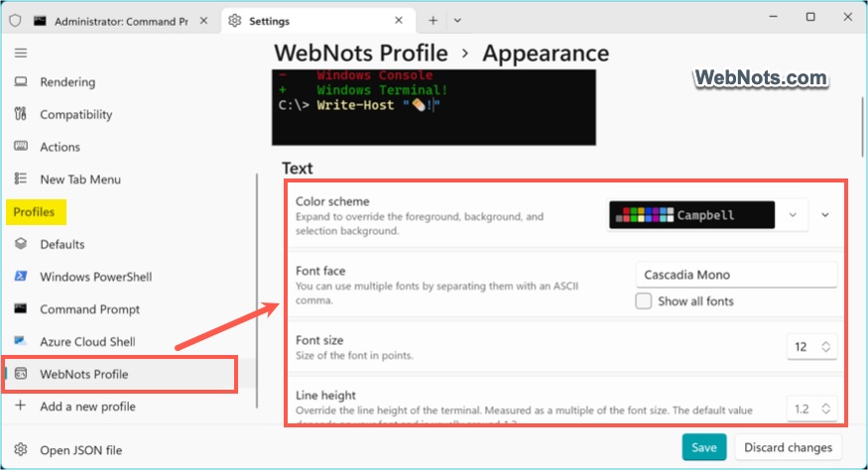Click the WebNots Profile terminal icon

click(x=21, y=374)
